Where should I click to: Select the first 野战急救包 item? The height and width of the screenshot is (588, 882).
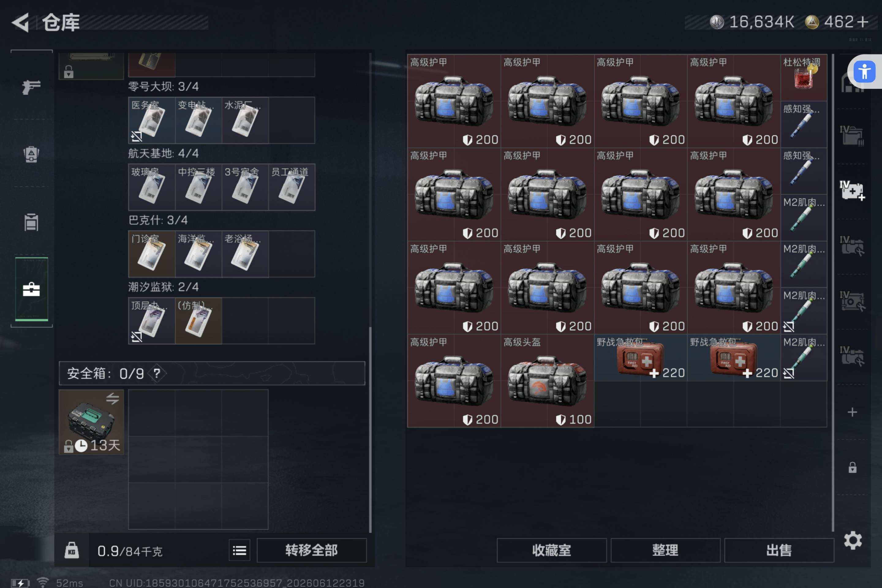(x=640, y=357)
